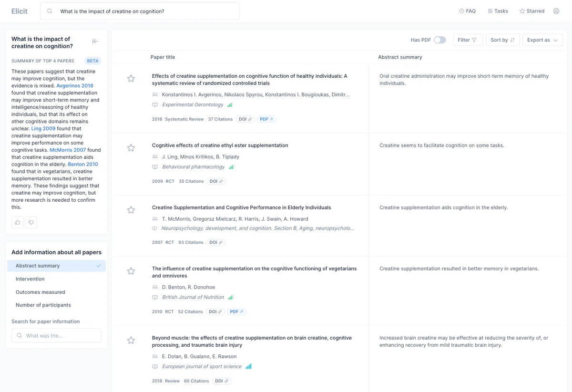
Task: Give thumbs down to the summary
Action: (x=31, y=222)
